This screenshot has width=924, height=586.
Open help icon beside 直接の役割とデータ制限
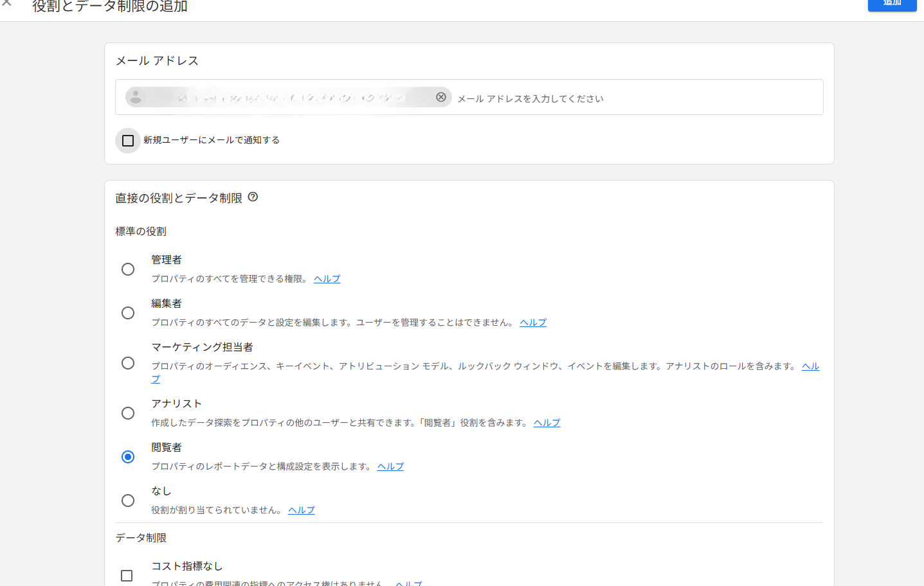(x=253, y=197)
